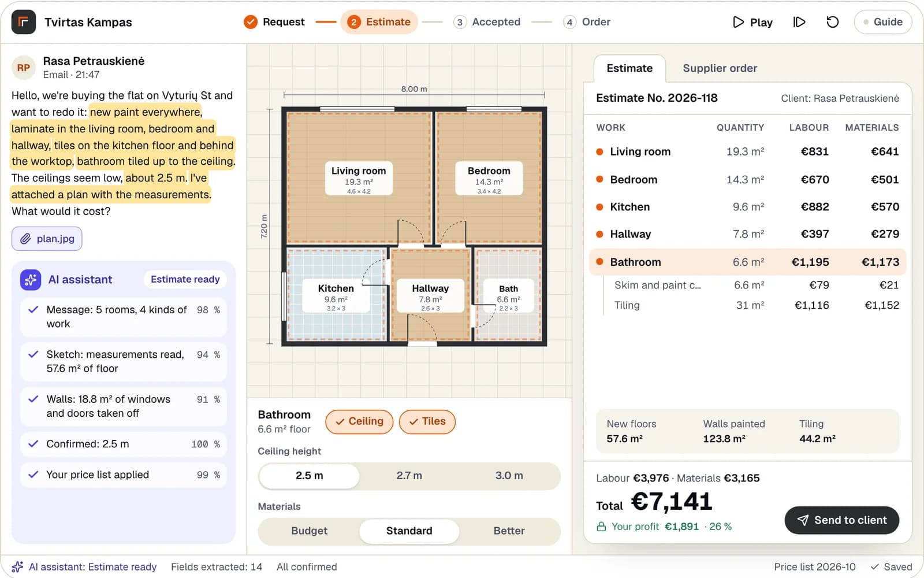This screenshot has height=578, width=924.
Task: Collapse the Bathroom estimate row
Action: [x=747, y=262]
